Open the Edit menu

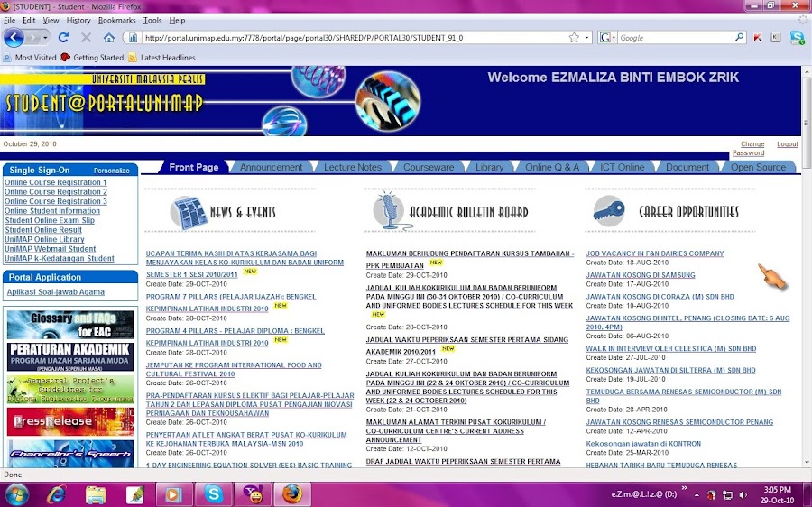(x=29, y=20)
